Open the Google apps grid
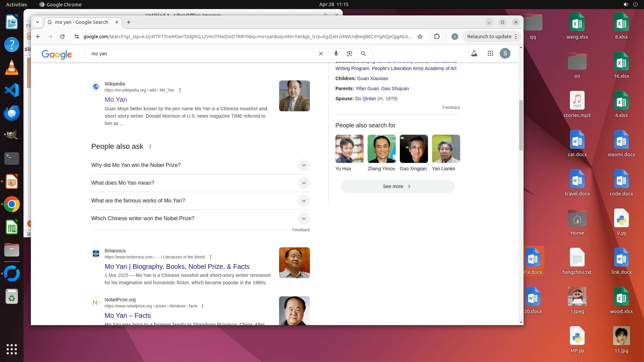This screenshot has width=644, height=362. pyautogui.click(x=490, y=53)
